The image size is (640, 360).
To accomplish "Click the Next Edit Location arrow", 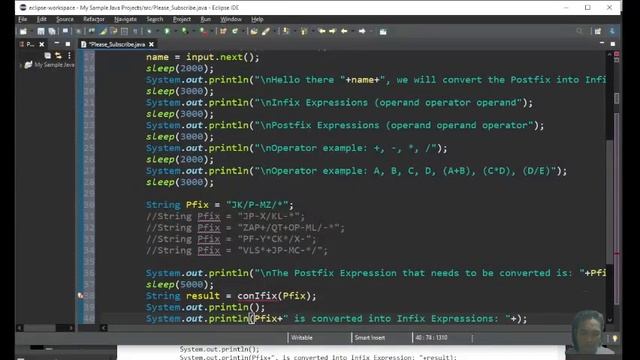I will pyautogui.click(x=333, y=31).
